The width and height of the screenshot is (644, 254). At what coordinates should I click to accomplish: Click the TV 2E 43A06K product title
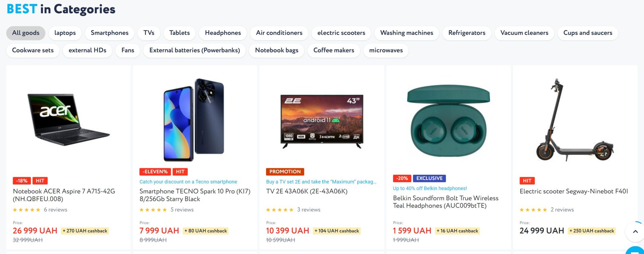[307, 191]
